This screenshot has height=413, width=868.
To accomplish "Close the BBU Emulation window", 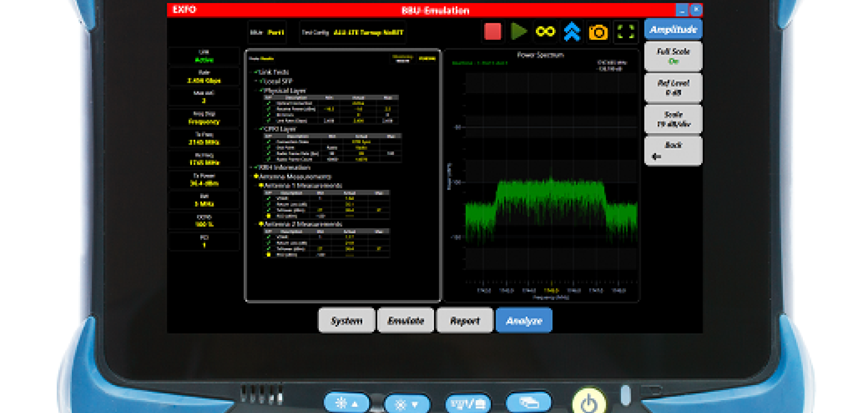I will tap(696, 10).
